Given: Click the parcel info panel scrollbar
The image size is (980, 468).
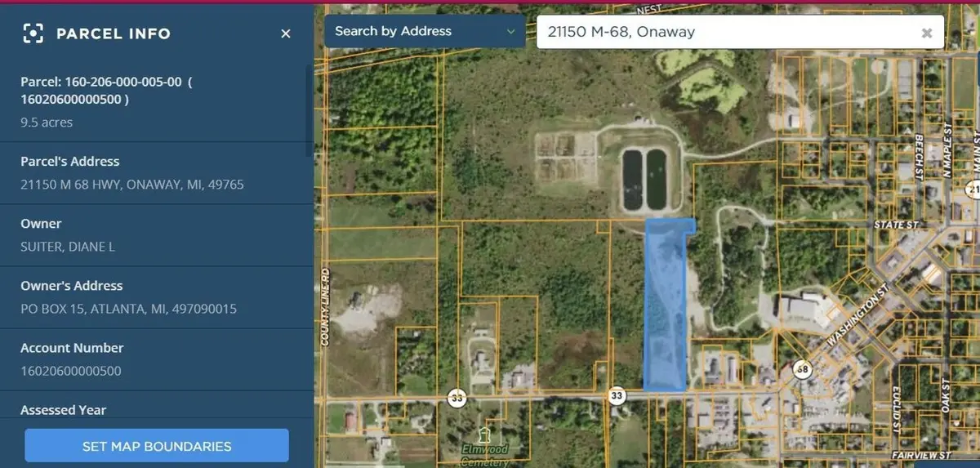Looking at the screenshot, I should (x=309, y=110).
